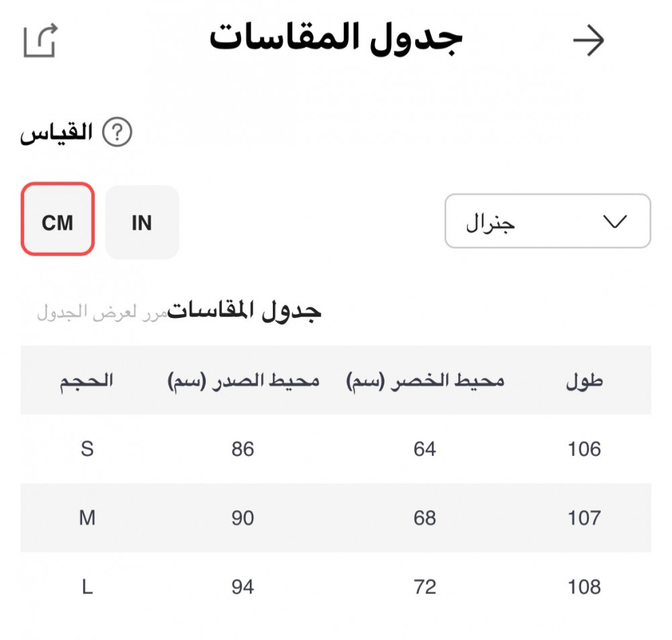Select the S size row label
This screenshot has width=672, height=640.
(87, 448)
